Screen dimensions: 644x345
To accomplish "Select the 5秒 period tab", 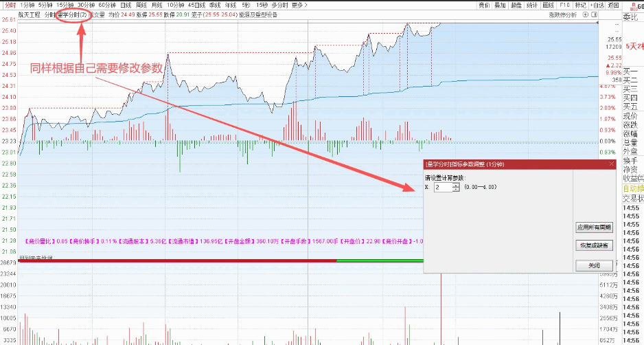I will [x=246, y=5].
